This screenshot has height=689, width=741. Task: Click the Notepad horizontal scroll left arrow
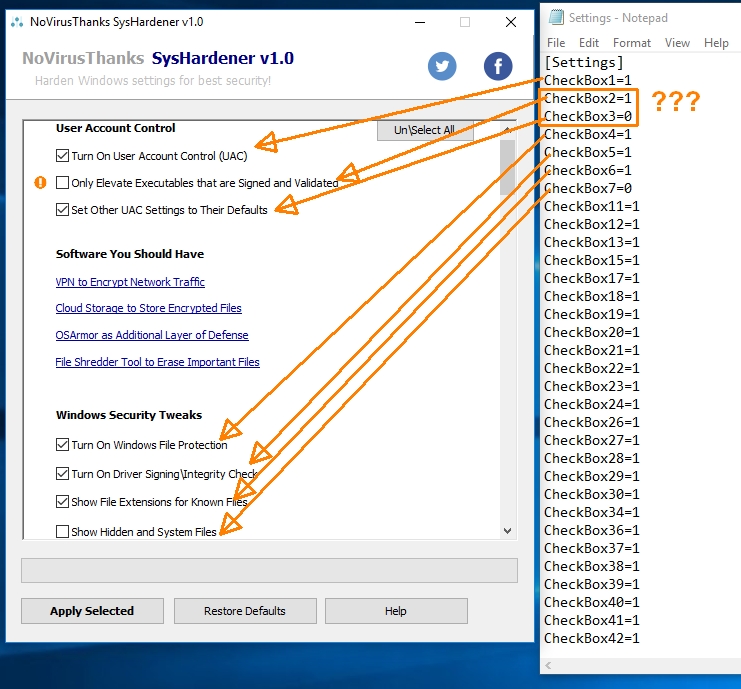pos(548,665)
